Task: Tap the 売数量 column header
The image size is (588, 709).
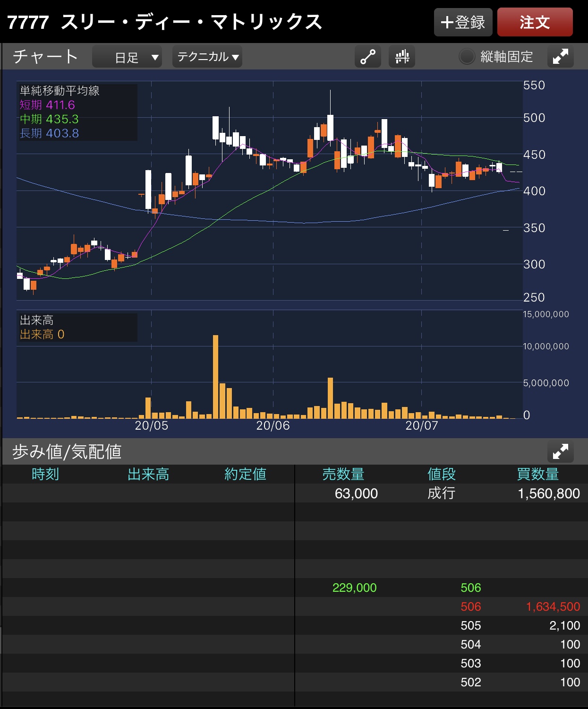Action: pyautogui.click(x=343, y=474)
